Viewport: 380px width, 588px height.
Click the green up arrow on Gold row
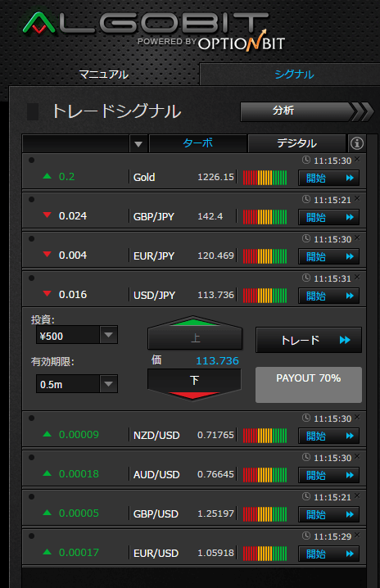point(47,176)
